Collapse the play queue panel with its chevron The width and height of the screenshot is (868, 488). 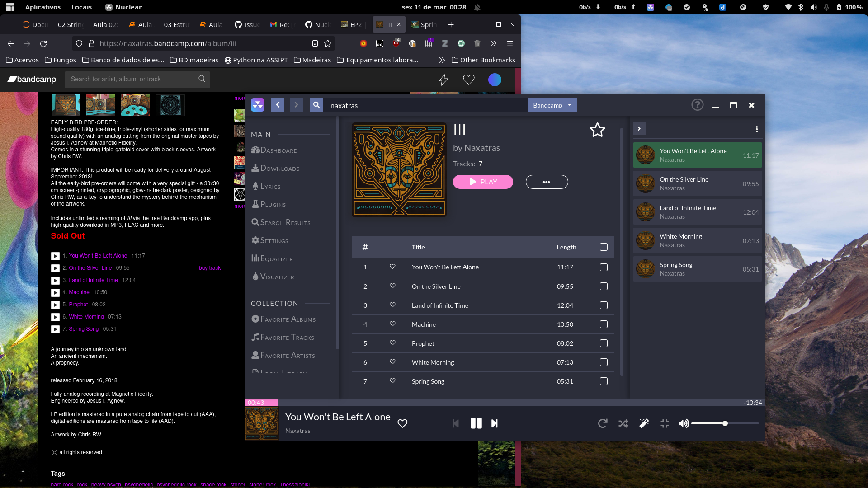coord(639,129)
